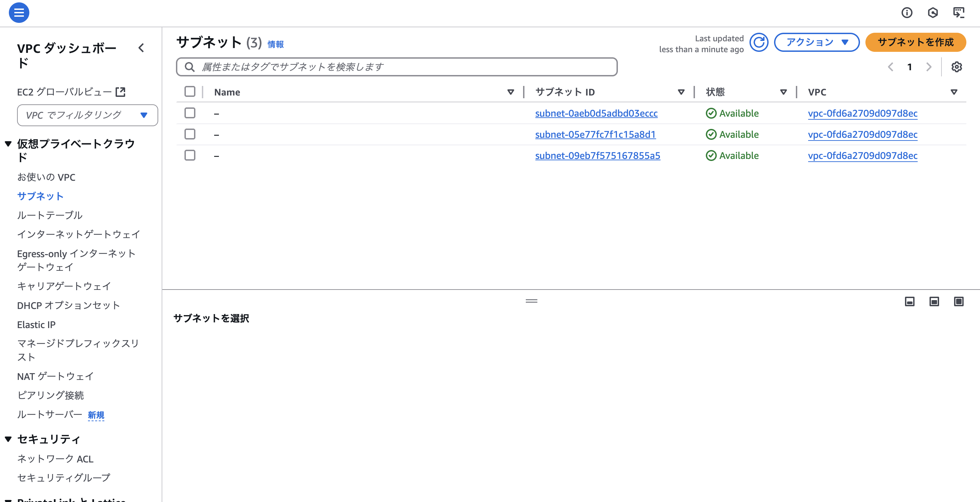Refresh the subnet list

click(x=759, y=42)
